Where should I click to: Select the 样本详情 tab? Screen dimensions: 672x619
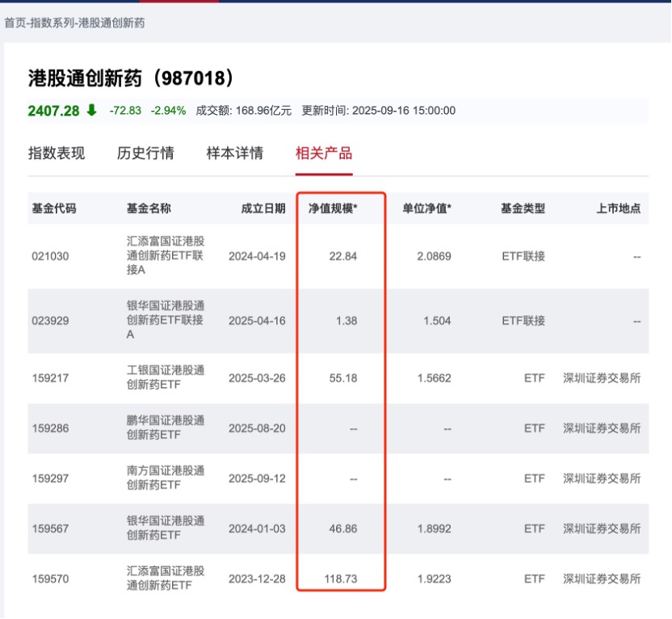click(235, 154)
